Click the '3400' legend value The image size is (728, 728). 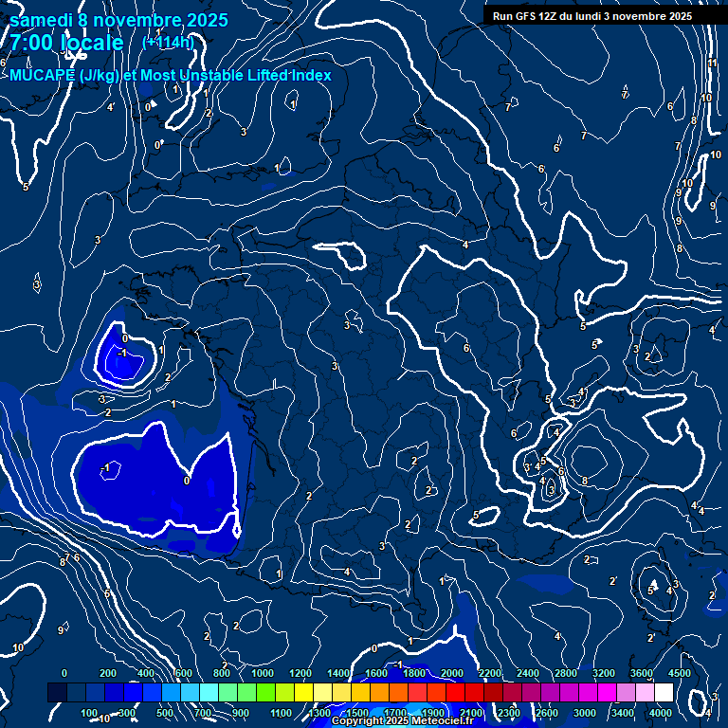click(x=623, y=713)
